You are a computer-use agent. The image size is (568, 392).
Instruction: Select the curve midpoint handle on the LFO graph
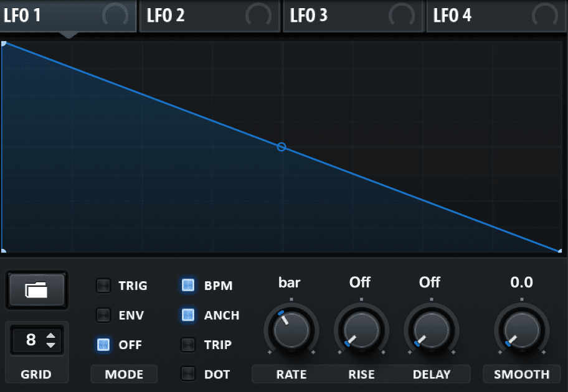(x=282, y=147)
